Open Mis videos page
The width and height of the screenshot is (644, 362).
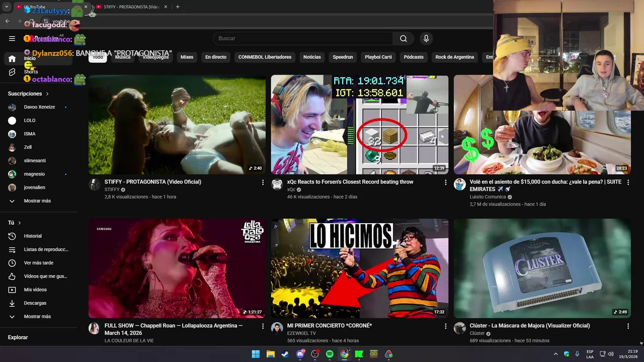[39, 290]
